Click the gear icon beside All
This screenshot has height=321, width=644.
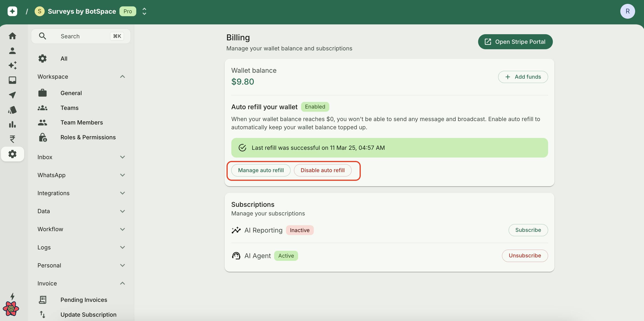pyautogui.click(x=42, y=59)
